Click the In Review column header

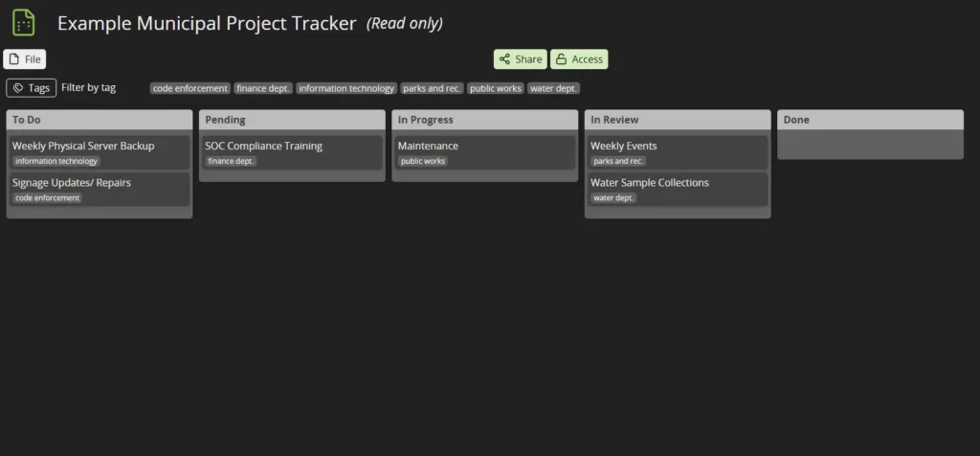tap(678, 120)
